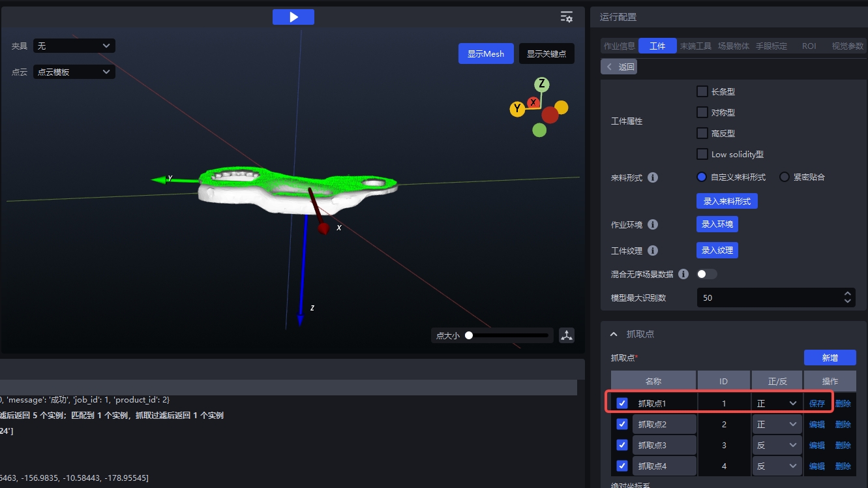Open the viewer settings icon at top right
Screen dimensions: 868x488
pos(567,17)
